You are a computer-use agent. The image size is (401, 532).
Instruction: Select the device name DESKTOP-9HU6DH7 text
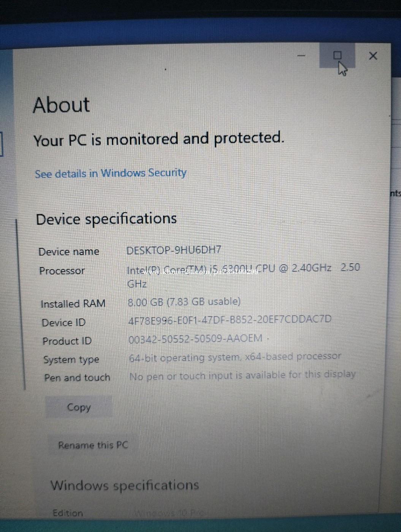pos(174,250)
